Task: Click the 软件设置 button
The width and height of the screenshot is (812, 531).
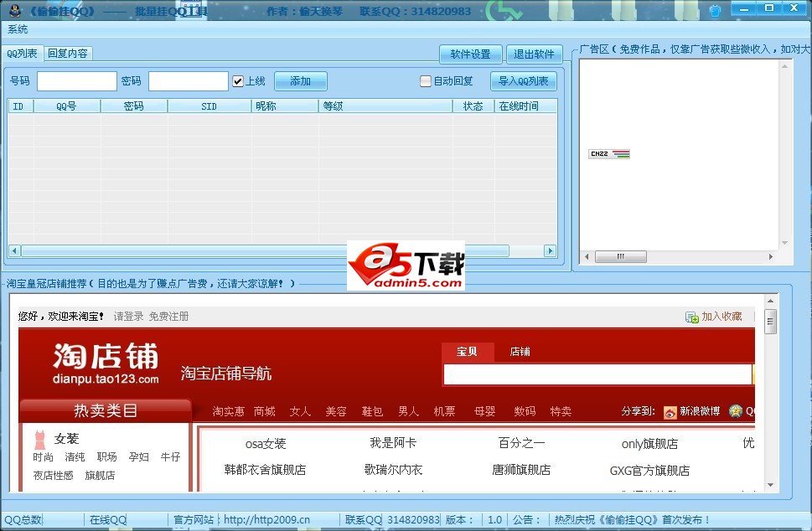Action: click(x=470, y=54)
